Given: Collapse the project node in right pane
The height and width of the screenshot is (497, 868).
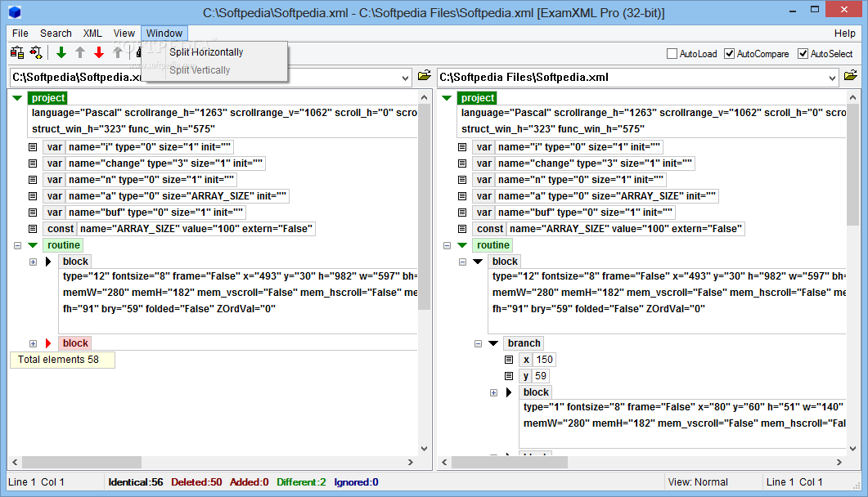Looking at the screenshot, I should 447,98.
